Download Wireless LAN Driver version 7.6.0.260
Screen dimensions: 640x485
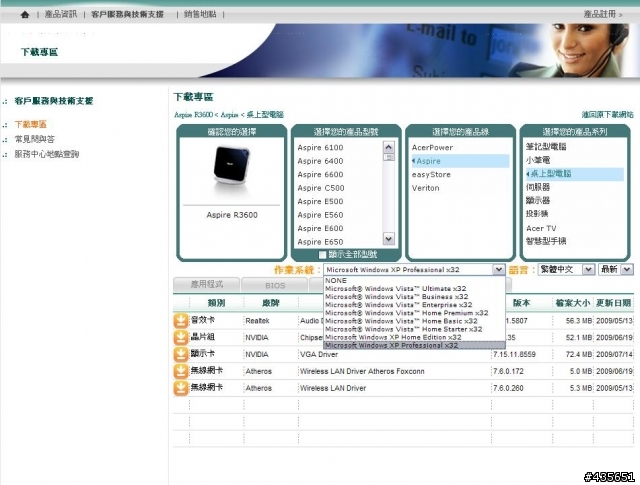click(x=180, y=388)
